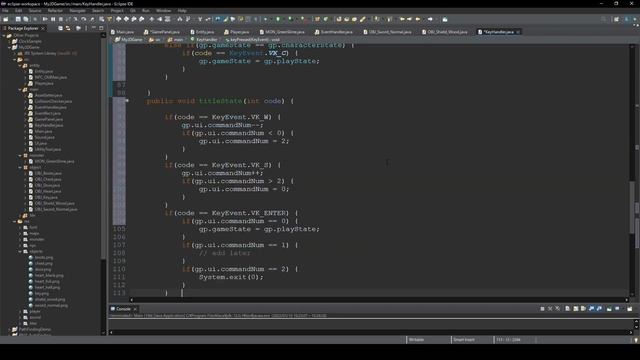Click the Save All toolbar icon
This screenshot has width=640, height=360.
pos(26,19)
